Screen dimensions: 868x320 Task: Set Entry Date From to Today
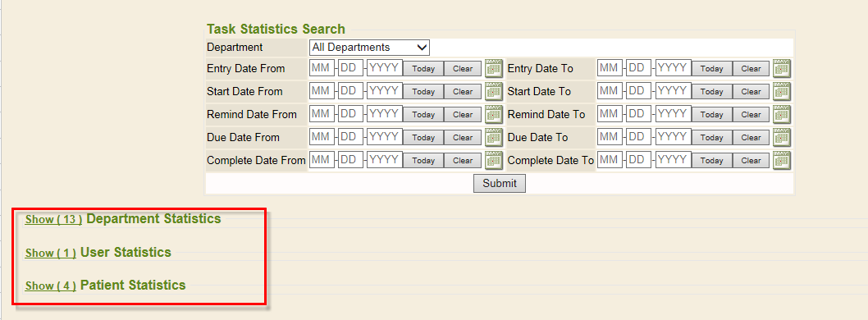coord(423,69)
